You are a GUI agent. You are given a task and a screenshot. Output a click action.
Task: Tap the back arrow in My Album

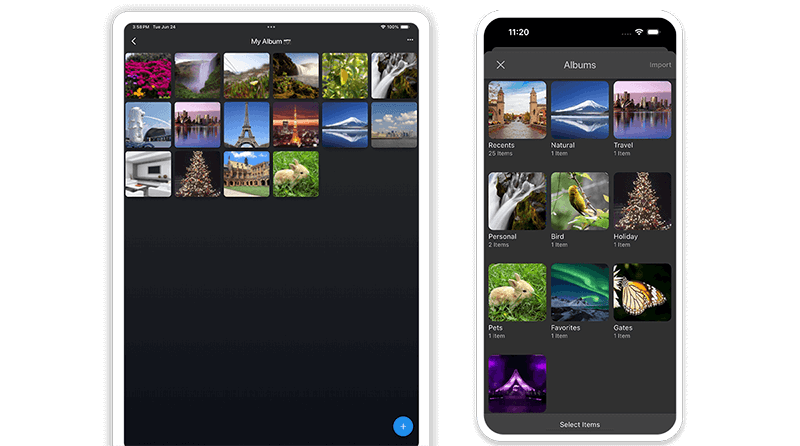(x=133, y=41)
